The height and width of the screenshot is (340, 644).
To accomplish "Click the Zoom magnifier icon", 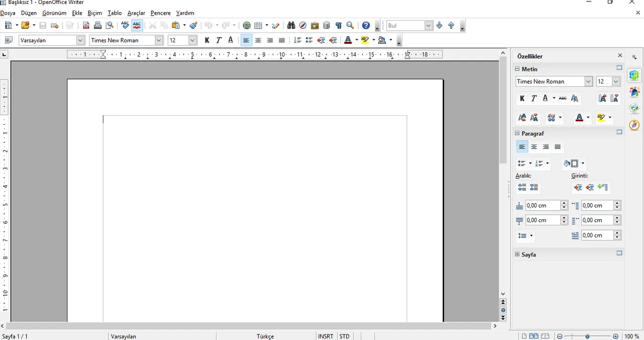I will [350, 25].
